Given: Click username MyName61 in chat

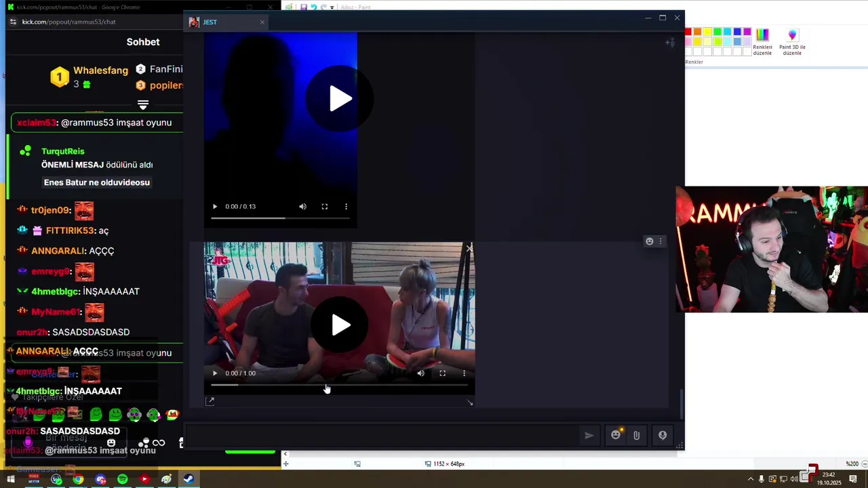Looking at the screenshot, I should click(x=56, y=312).
